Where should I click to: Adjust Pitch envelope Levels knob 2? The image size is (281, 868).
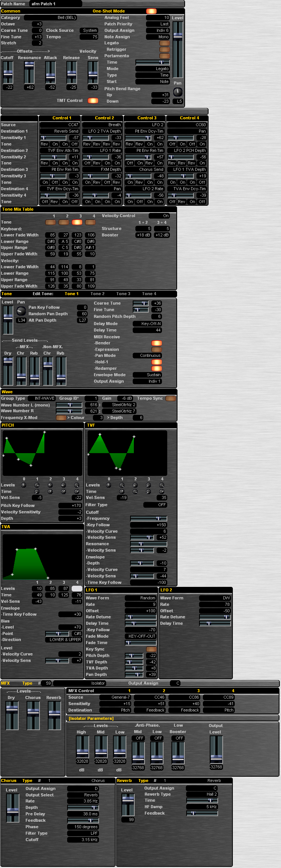click(50, 485)
